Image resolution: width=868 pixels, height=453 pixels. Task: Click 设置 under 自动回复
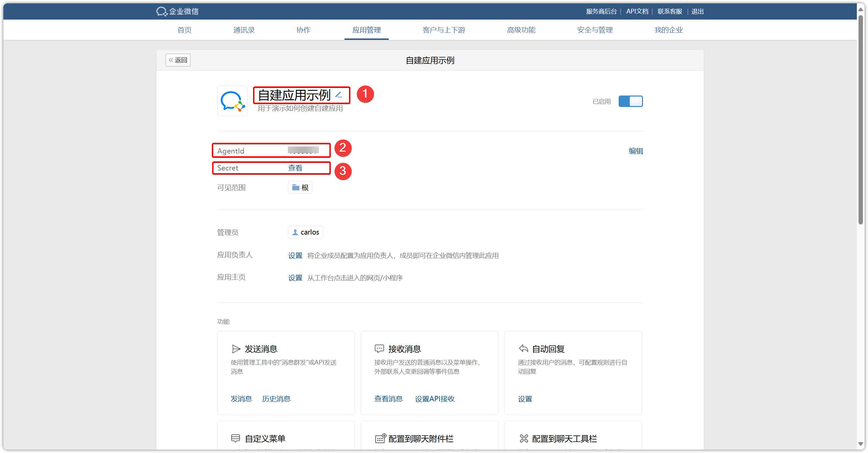[x=525, y=399]
